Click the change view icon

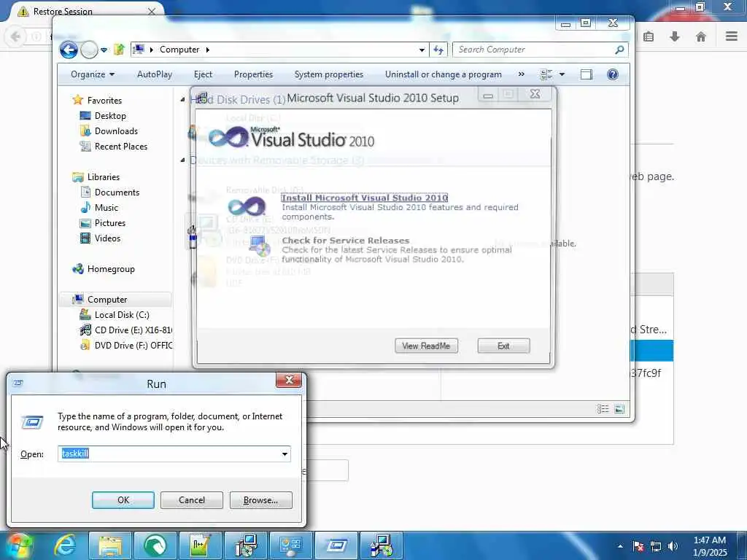(546, 74)
